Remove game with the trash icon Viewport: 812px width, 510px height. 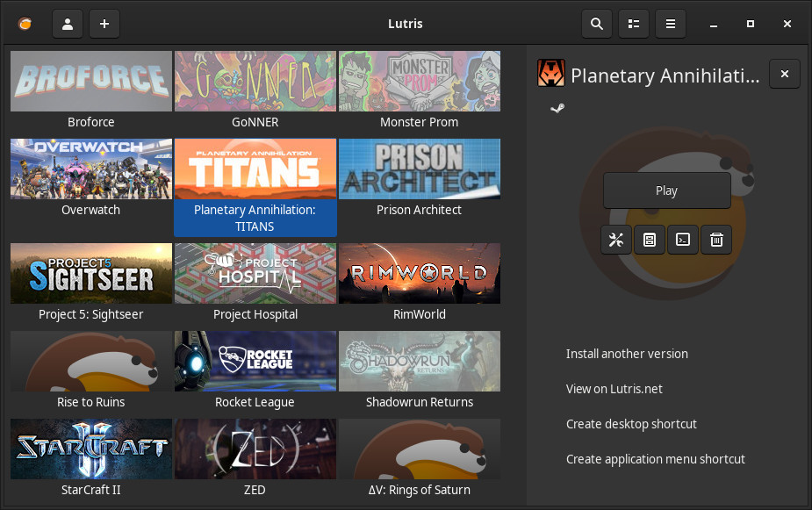click(716, 240)
